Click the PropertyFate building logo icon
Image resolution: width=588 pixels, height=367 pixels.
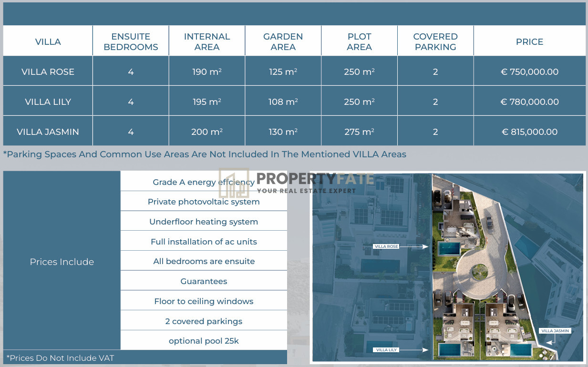point(234,183)
